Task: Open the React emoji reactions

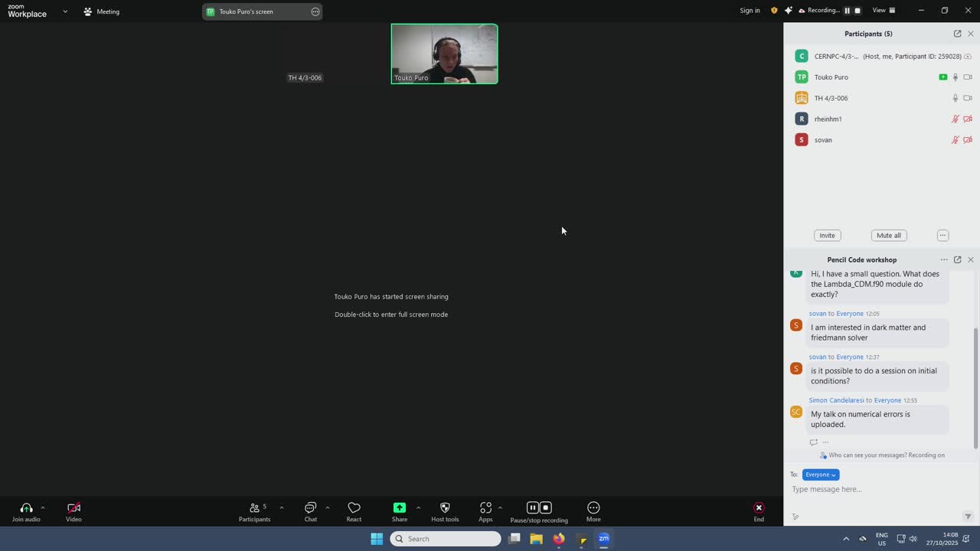Action: pos(354,508)
